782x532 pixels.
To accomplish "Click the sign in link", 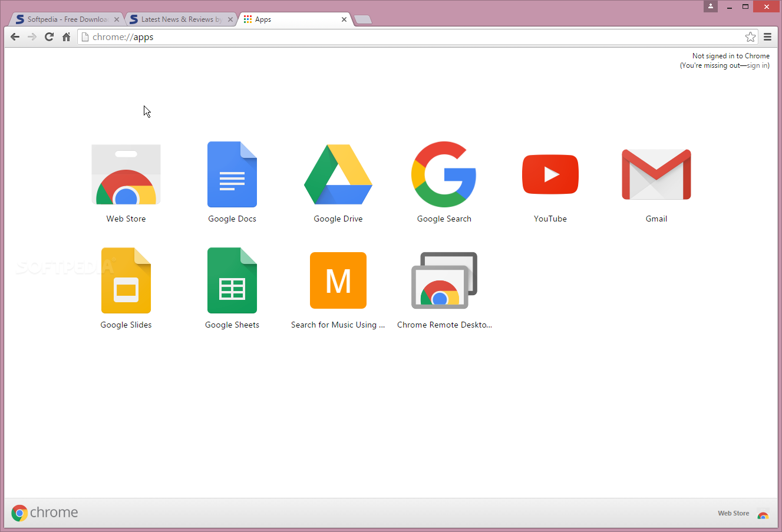I will [757, 65].
